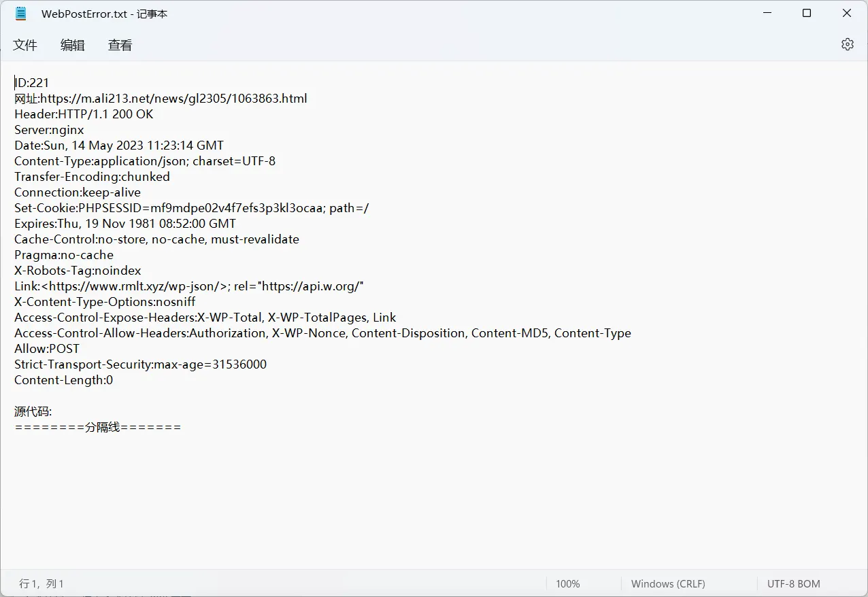Image resolution: width=868 pixels, height=597 pixels.
Task: Click the Date:Sun, 14 May 2023 line
Action: click(119, 146)
